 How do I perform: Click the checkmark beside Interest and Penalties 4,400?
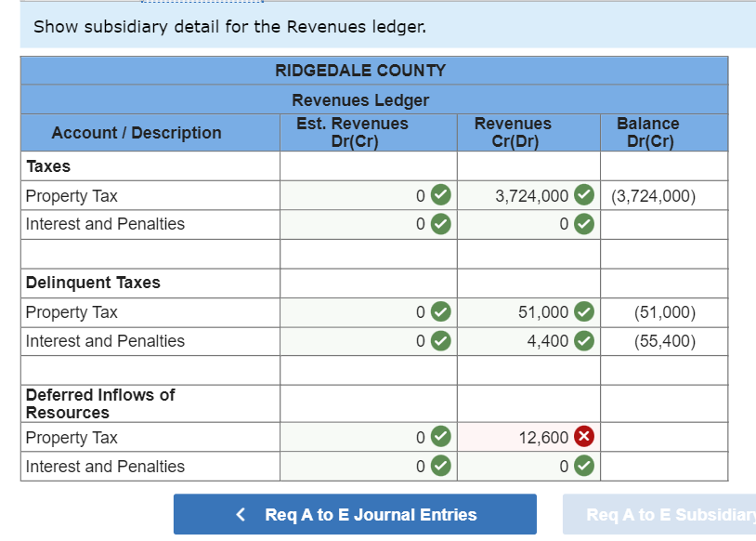tap(585, 342)
